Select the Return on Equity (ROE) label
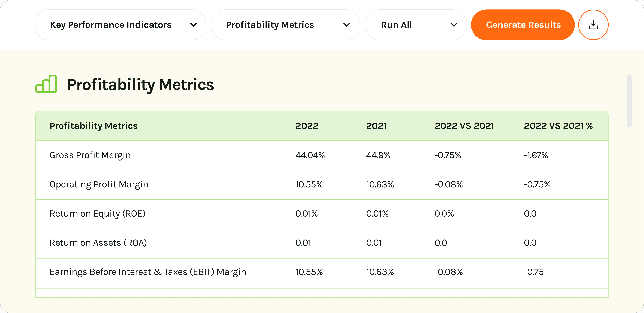This screenshot has height=313, width=644. 98,214
